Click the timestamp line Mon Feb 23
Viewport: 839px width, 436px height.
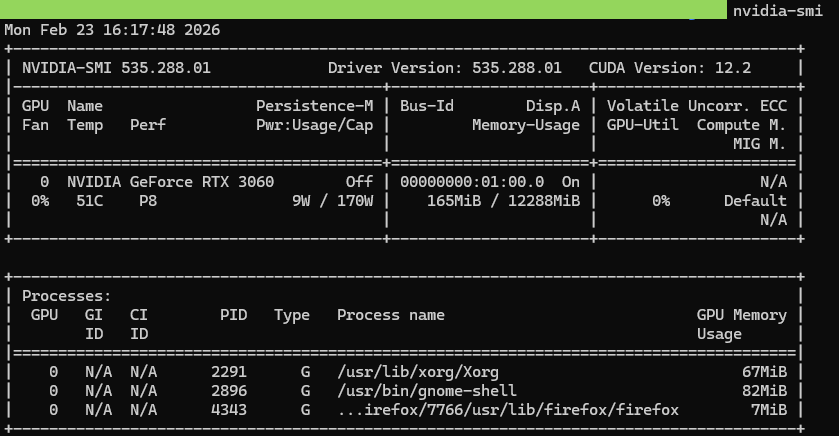pyautogui.click(x=112, y=30)
